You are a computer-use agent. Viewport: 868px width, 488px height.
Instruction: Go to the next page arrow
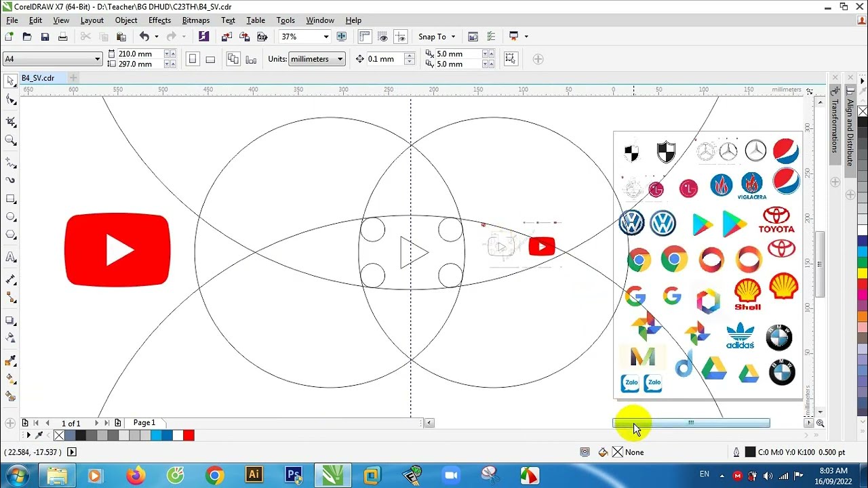pos(96,423)
